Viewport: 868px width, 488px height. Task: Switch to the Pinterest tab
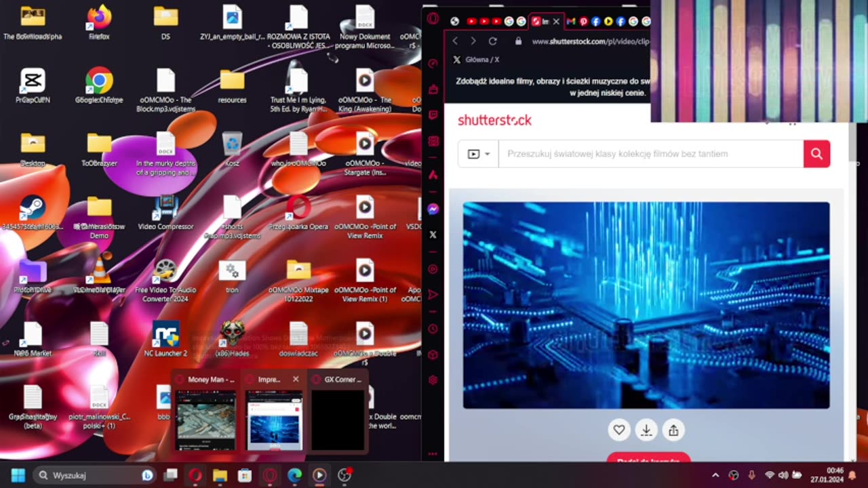(x=583, y=22)
